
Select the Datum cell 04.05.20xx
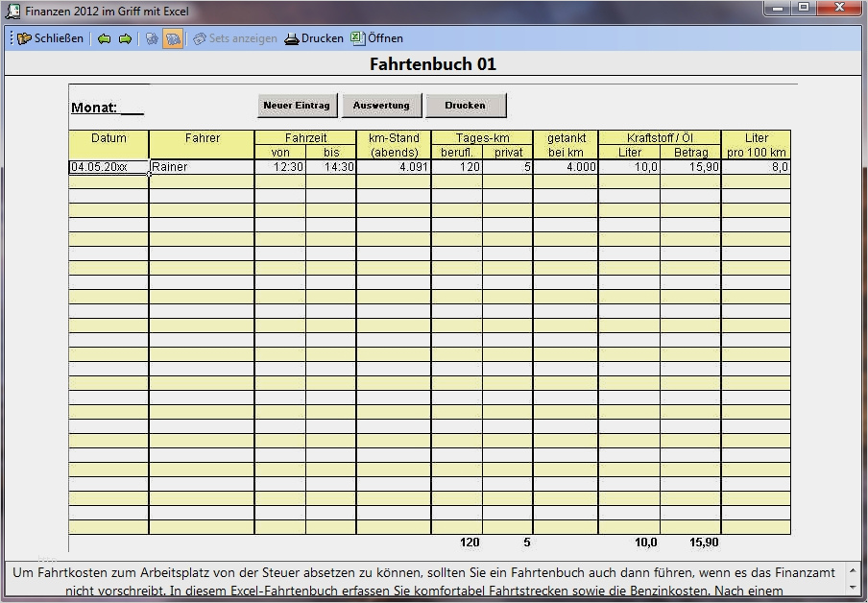[x=108, y=167]
